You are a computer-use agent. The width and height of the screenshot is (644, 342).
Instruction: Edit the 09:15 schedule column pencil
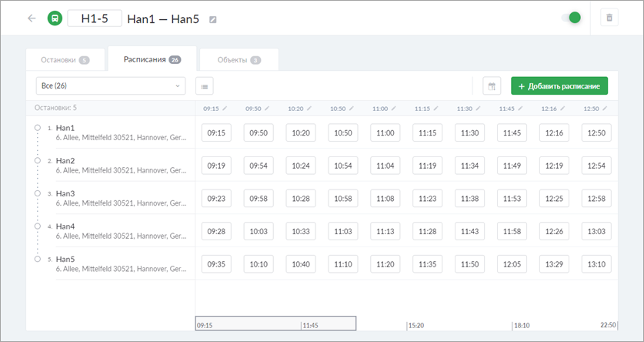click(x=225, y=109)
